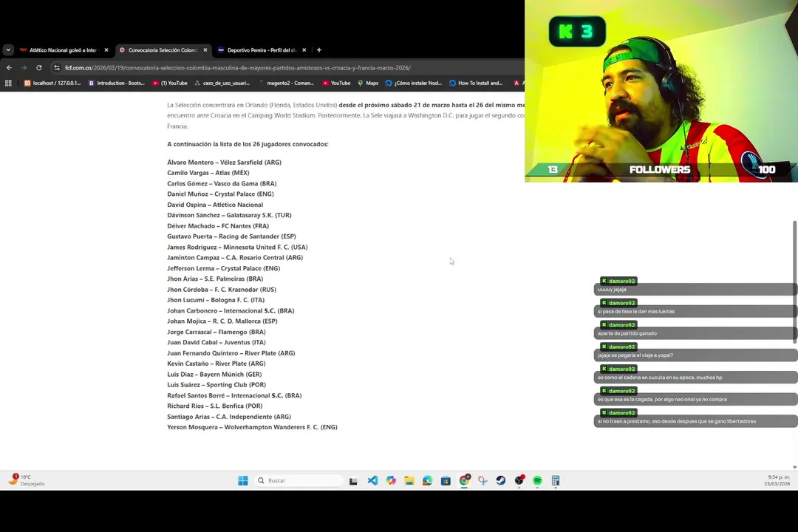Close the Deportivo Pereira tab
Screen dimensions: 798x532
point(304,50)
